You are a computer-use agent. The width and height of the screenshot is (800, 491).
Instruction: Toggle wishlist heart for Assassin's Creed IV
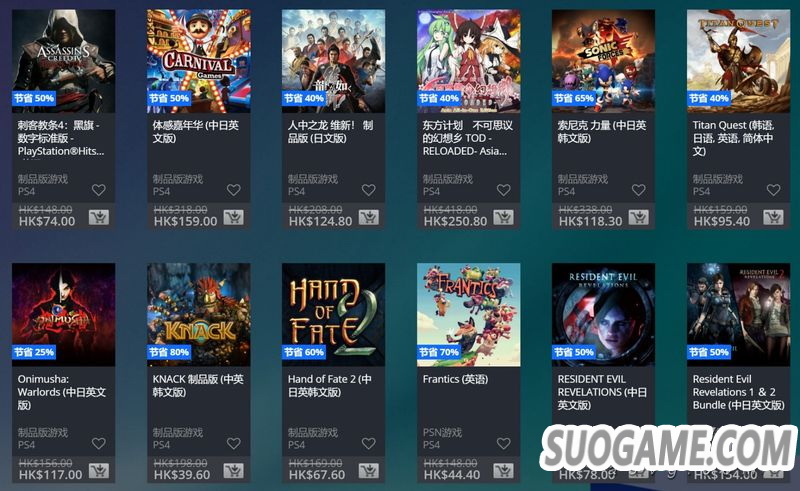[x=98, y=190]
